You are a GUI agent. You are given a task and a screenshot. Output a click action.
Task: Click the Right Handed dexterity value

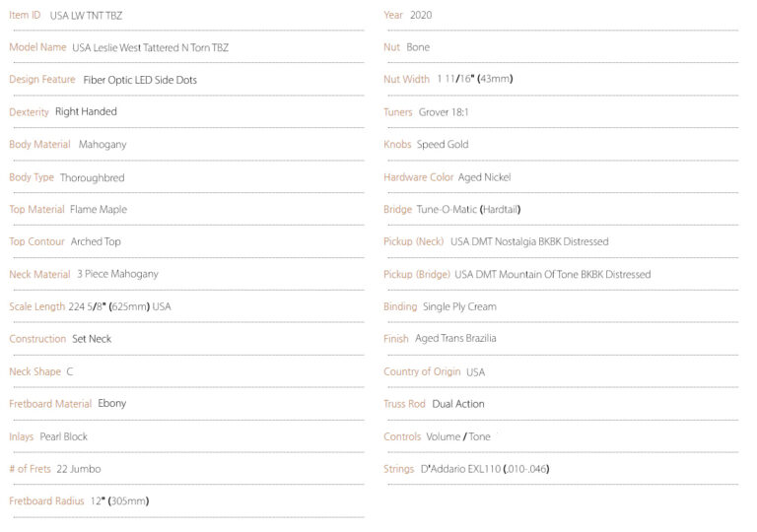(86, 111)
